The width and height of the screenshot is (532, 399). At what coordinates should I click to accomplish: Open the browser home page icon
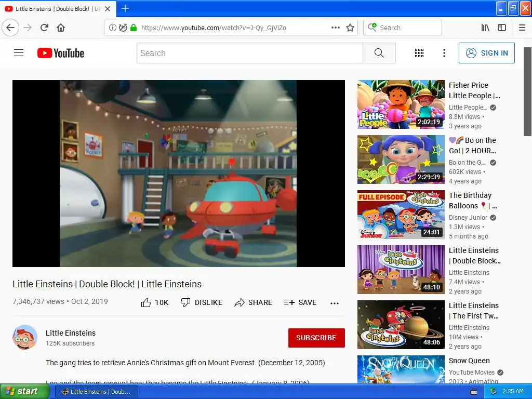pyautogui.click(x=61, y=28)
